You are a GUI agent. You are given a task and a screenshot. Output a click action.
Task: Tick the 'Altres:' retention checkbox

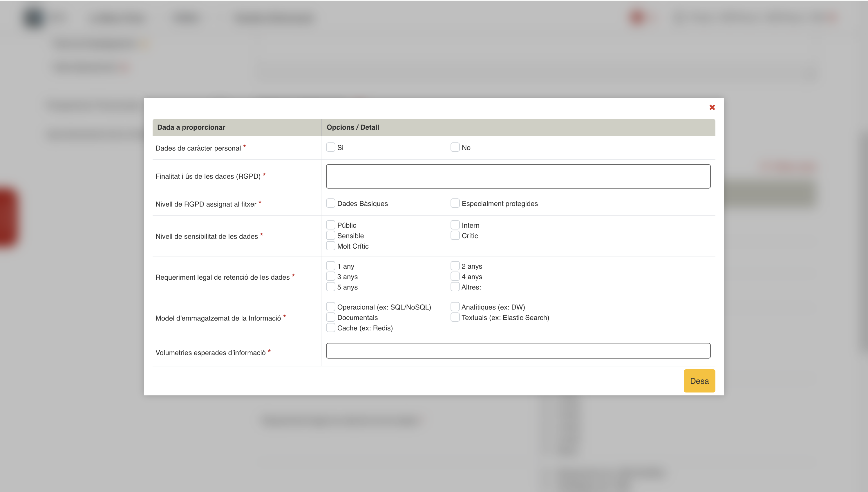(455, 287)
